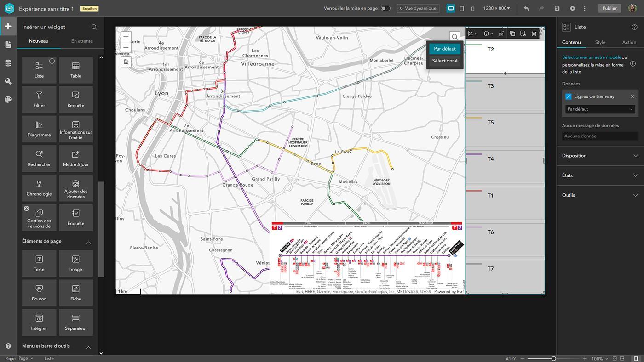Select the Filtrer widget icon

click(39, 95)
